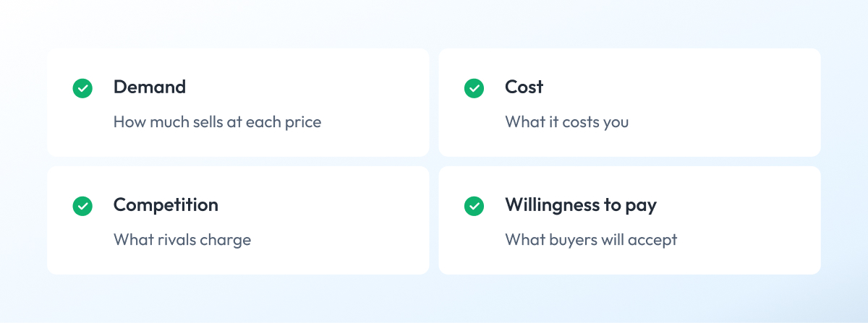Click the green checkmark beside Competition
This screenshot has height=323, width=868.
(x=83, y=206)
